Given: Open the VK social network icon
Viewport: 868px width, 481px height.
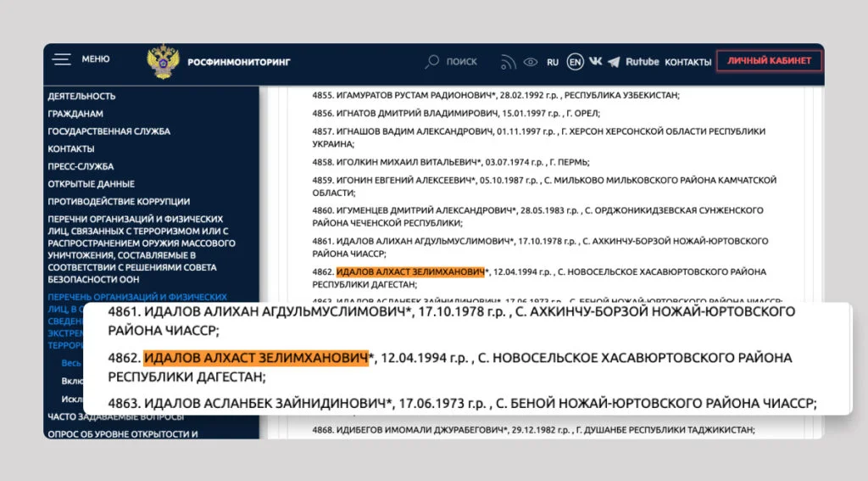Looking at the screenshot, I should (595, 62).
